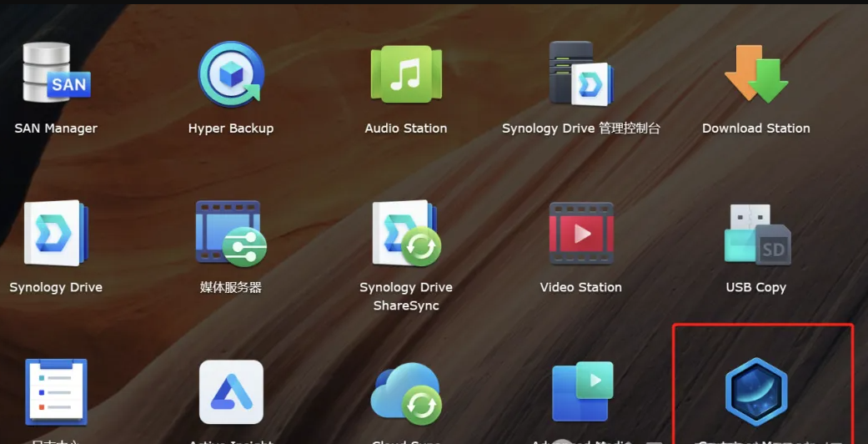Open 媒体服务器 media server
Image resolution: width=868 pixels, height=444 pixels.
[x=231, y=233]
